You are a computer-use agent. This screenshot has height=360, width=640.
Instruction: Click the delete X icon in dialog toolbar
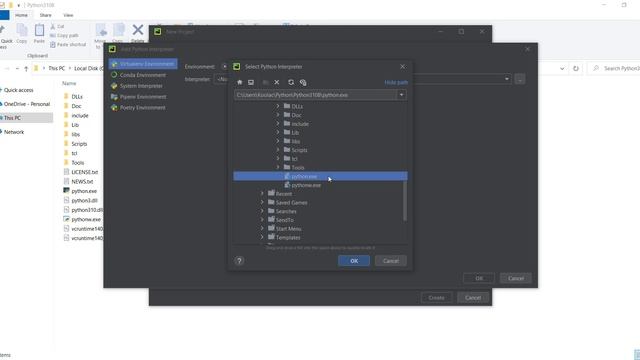pos(277,82)
